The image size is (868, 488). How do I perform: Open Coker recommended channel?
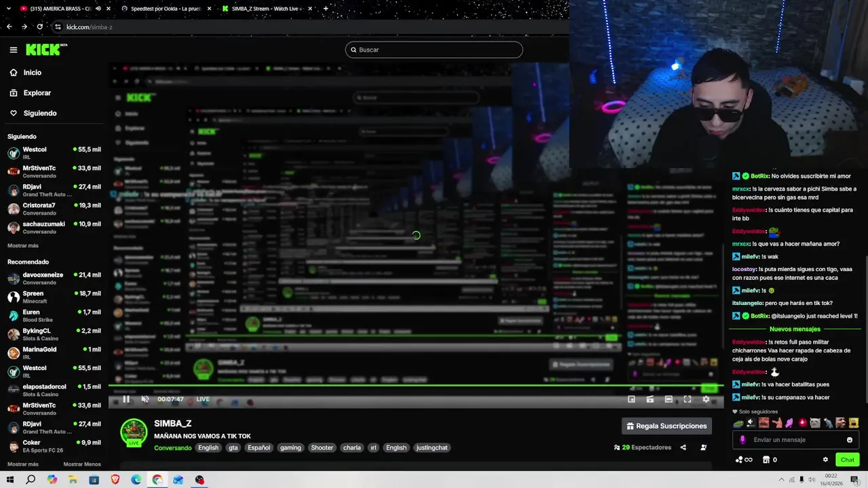click(54, 446)
